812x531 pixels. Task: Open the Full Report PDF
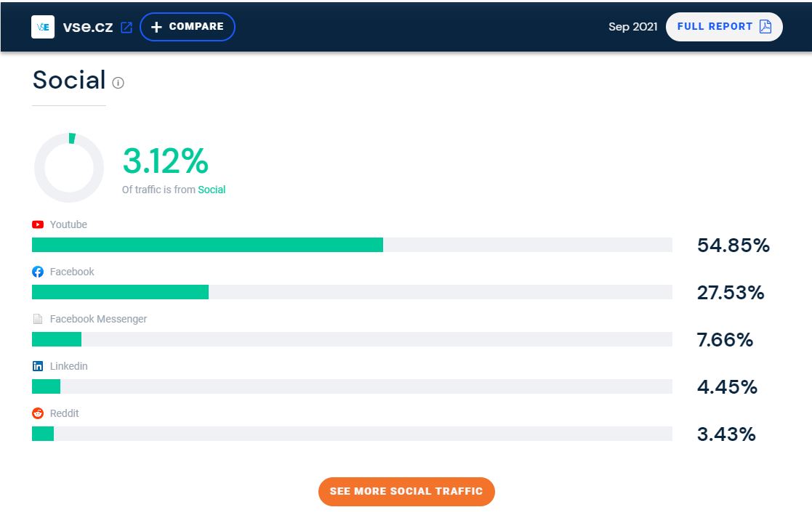tap(724, 27)
